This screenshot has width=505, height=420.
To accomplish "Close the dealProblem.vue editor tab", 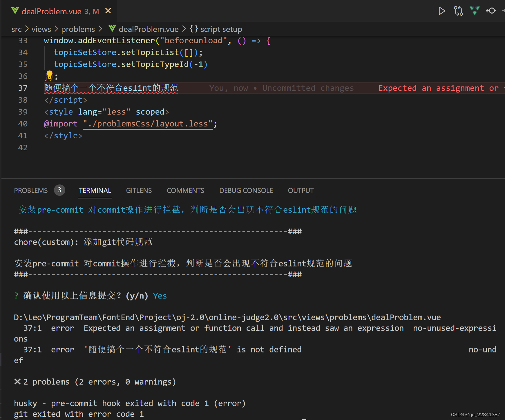I will click(108, 11).
